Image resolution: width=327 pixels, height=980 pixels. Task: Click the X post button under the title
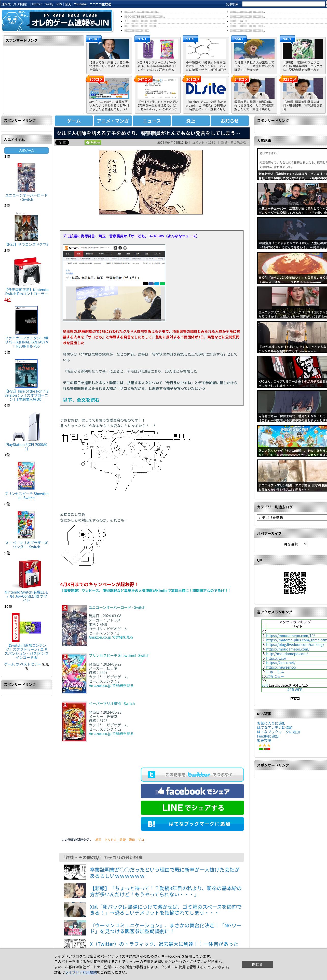coord(62,143)
